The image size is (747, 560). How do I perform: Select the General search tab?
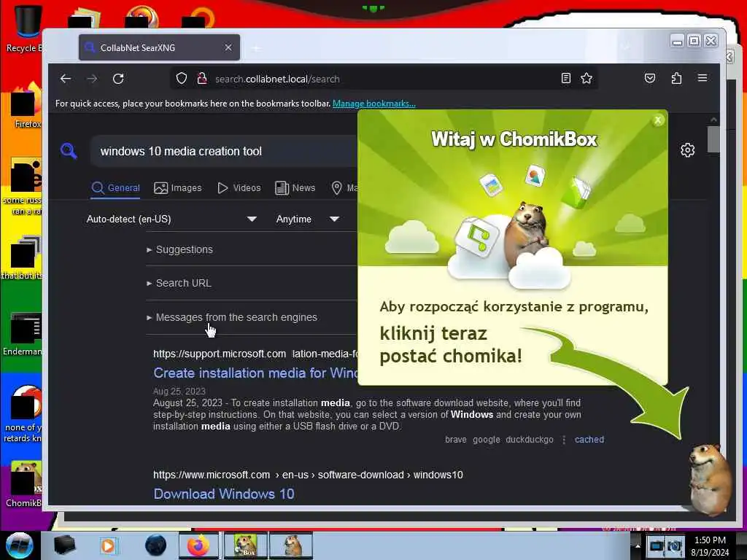[x=116, y=187]
